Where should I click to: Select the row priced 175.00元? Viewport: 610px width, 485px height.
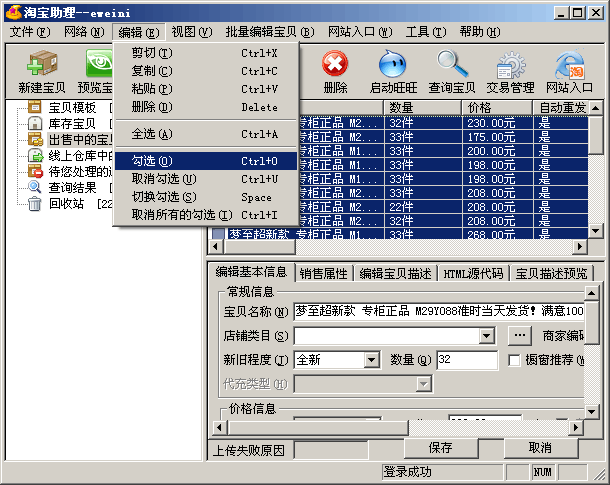[x=443, y=137]
